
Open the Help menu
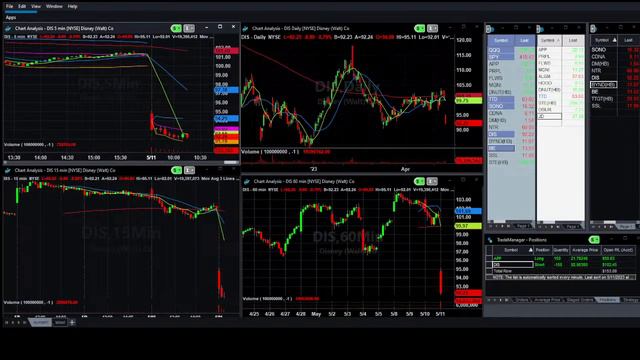72,7
